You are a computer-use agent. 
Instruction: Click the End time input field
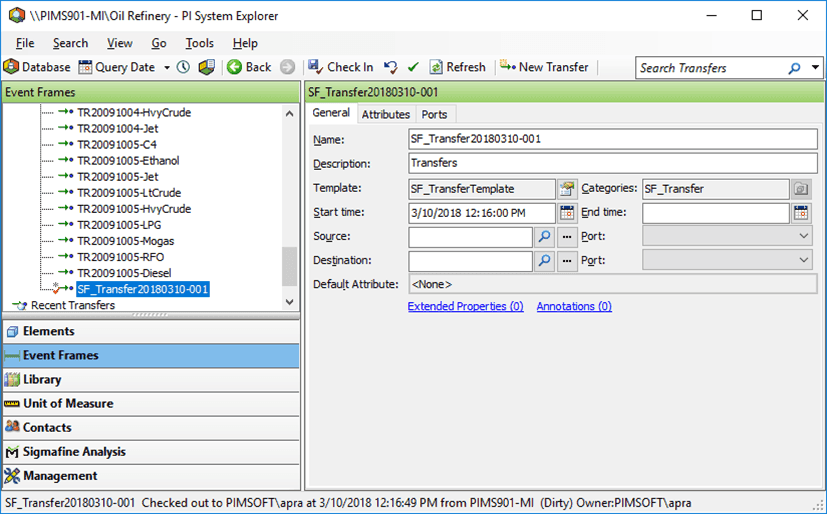pos(716,213)
